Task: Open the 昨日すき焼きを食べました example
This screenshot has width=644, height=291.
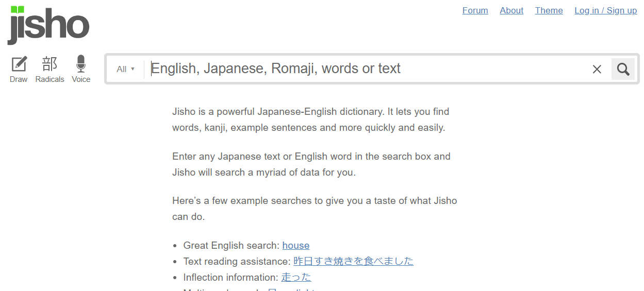Action: coord(354,261)
